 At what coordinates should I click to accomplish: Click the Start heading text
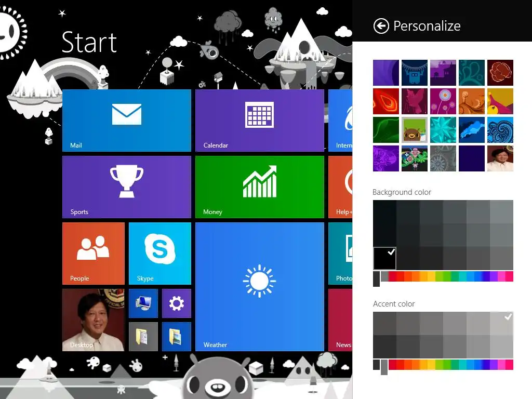[89, 43]
